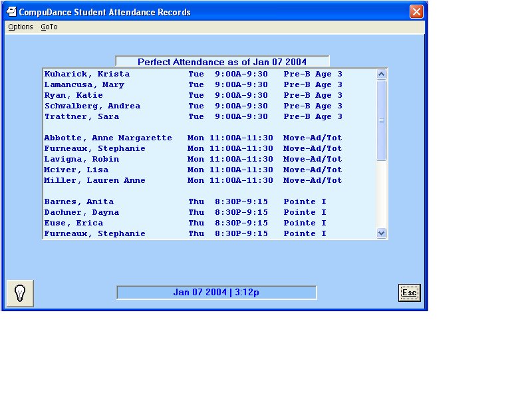The width and height of the screenshot is (532, 399).
Task: Click the Esc button
Action: pos(410,293)
